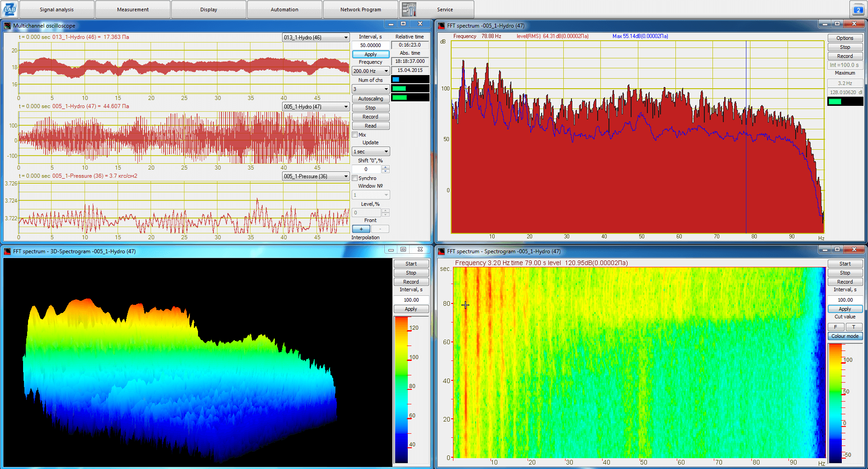Image resolution: width=868 pixels, height=469 pixels.
Task: Click the Spectrogram colour scale bar
Action: point(835,403)
